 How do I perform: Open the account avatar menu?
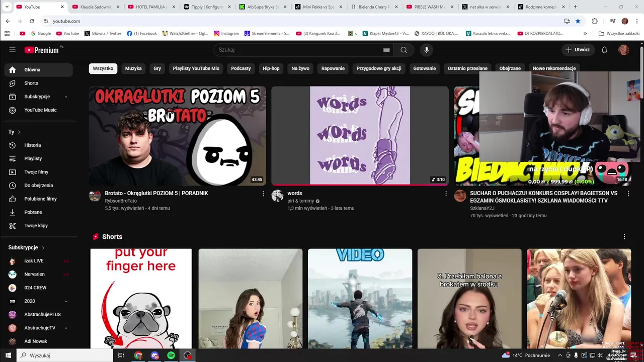(x=623, y=50)
